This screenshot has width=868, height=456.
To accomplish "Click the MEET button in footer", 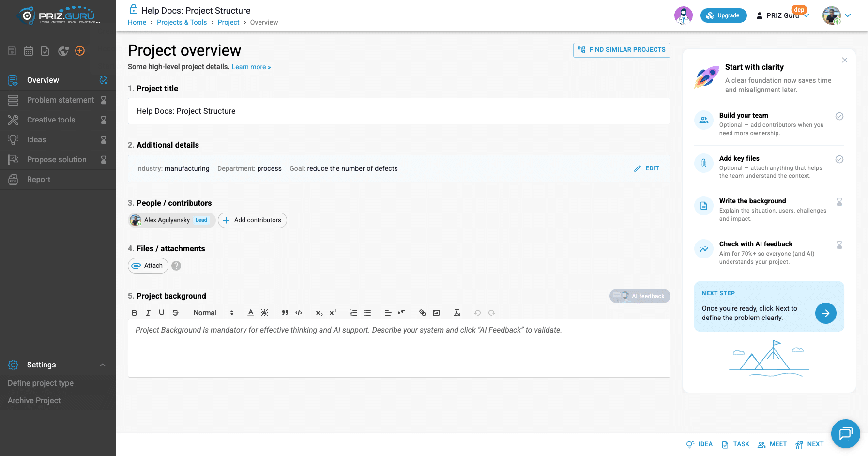I will (772, 444).
